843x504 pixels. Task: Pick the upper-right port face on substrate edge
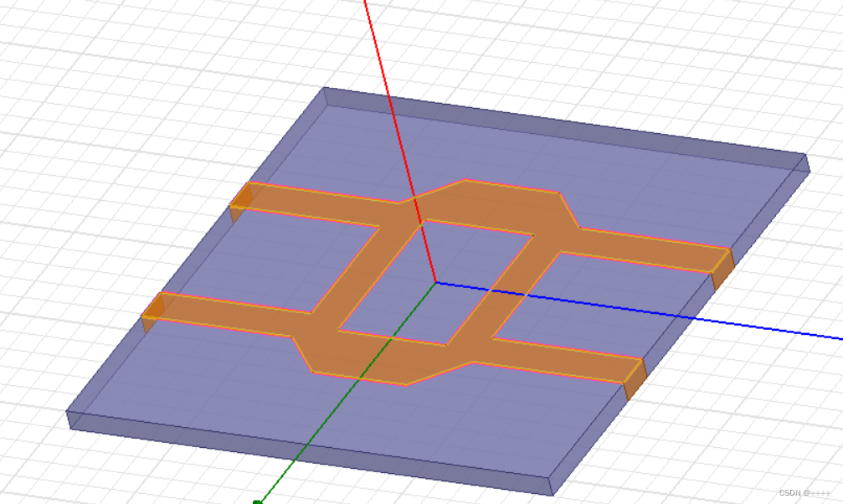pyautogui.click(x=722, y=270)
